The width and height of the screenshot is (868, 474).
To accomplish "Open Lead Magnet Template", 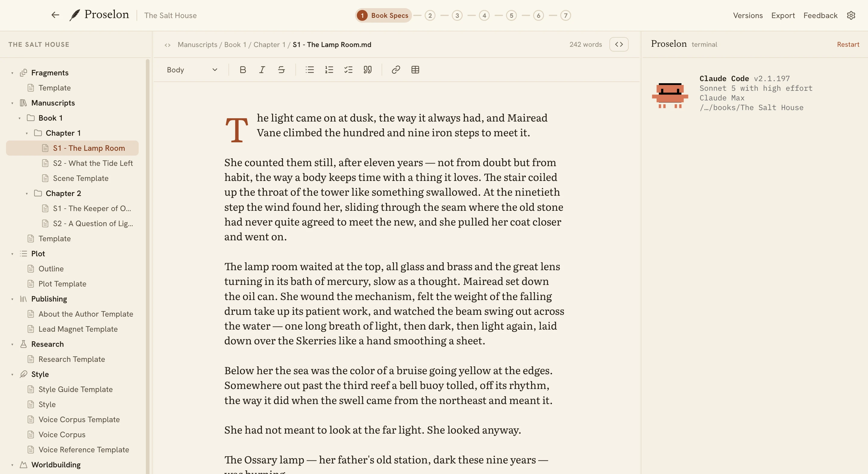I will click(x=72, y=329).
